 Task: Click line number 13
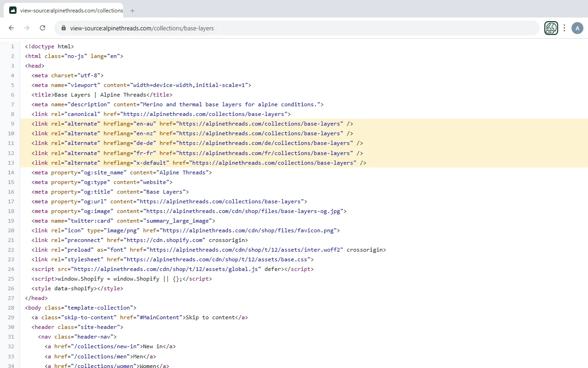[x=11, y=163]
